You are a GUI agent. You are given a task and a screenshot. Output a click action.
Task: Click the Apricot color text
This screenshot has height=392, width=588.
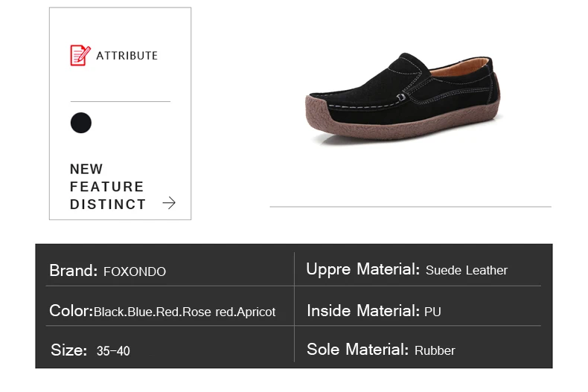pyautogui.click(x=256, y=312)
